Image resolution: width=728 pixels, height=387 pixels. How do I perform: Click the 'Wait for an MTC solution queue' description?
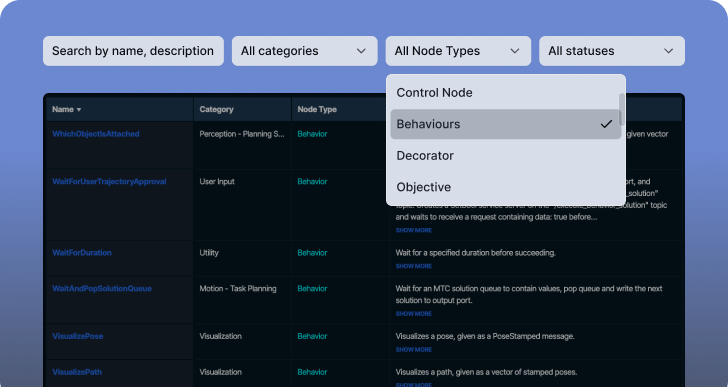click(529, 295)
